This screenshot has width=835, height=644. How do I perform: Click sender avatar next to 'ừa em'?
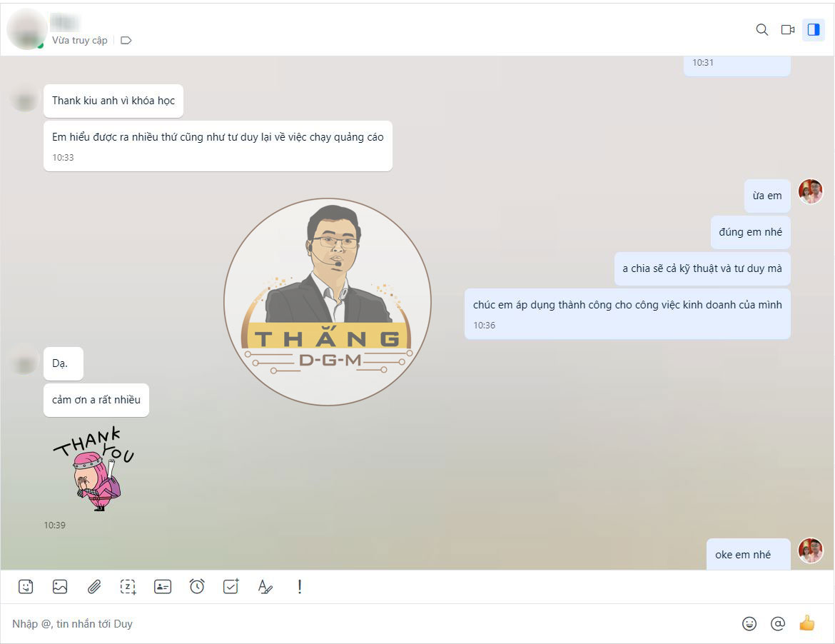click(811, 191)
